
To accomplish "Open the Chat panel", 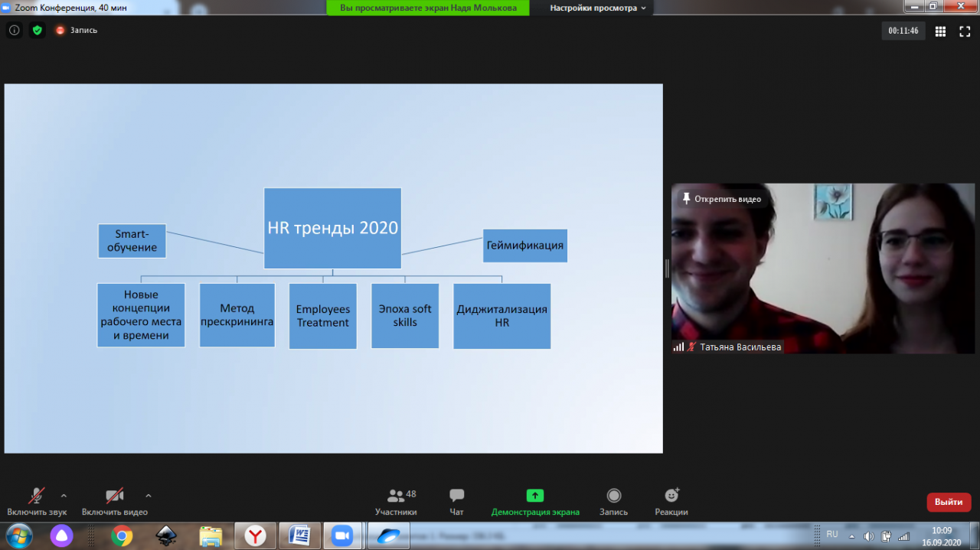I will click(x=457, y=501).
